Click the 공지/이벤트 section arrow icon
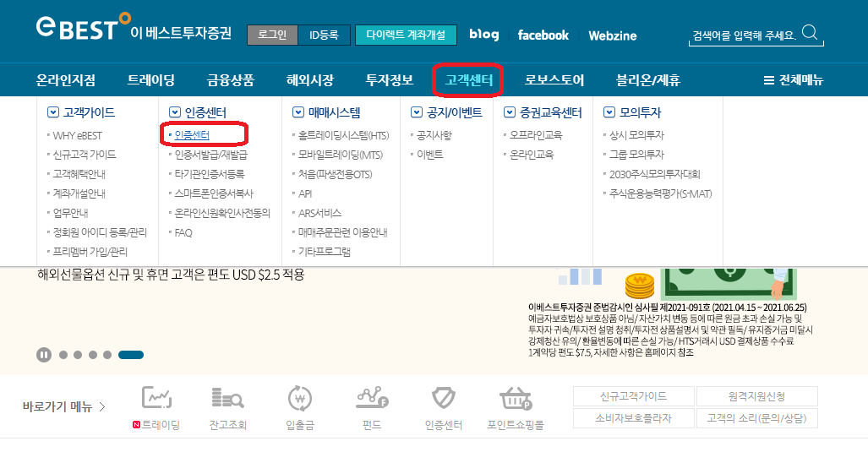Image resolution: width=868 pixels, height=463 pixels. coord(417,112)
